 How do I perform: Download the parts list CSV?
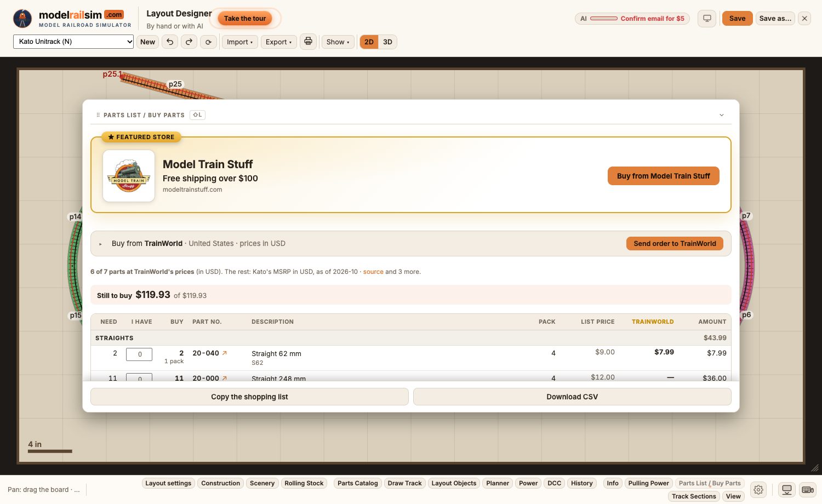point(572,397)
